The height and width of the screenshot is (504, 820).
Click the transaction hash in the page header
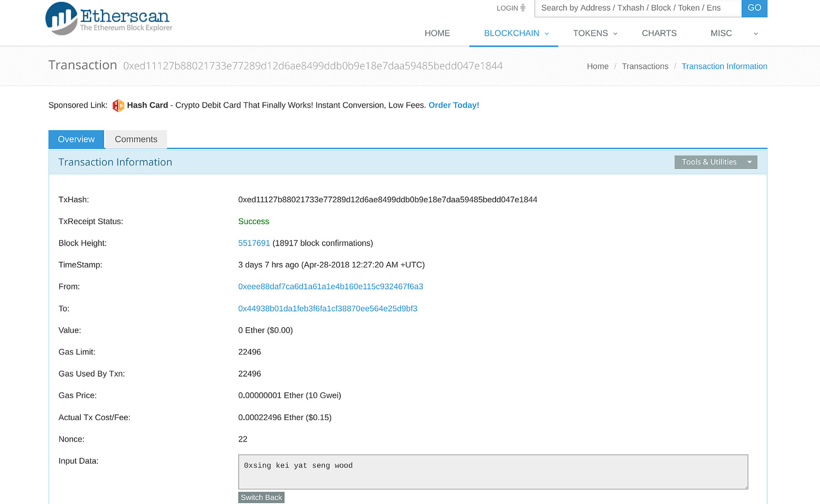(x=313, y=66)
